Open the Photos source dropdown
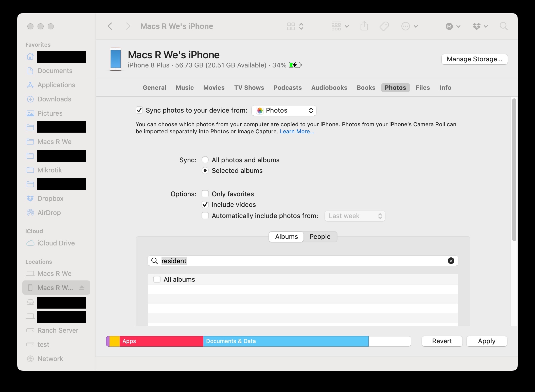 coord(284,111)
